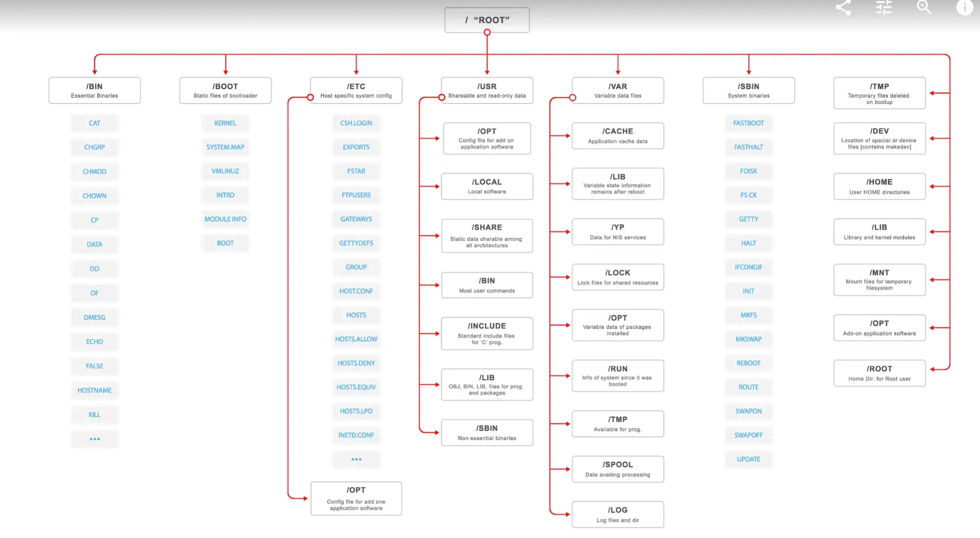Click the /INCLUDE Standard include files box
Viewport: 980px width, 538px height.
click(x=487, y=333)
